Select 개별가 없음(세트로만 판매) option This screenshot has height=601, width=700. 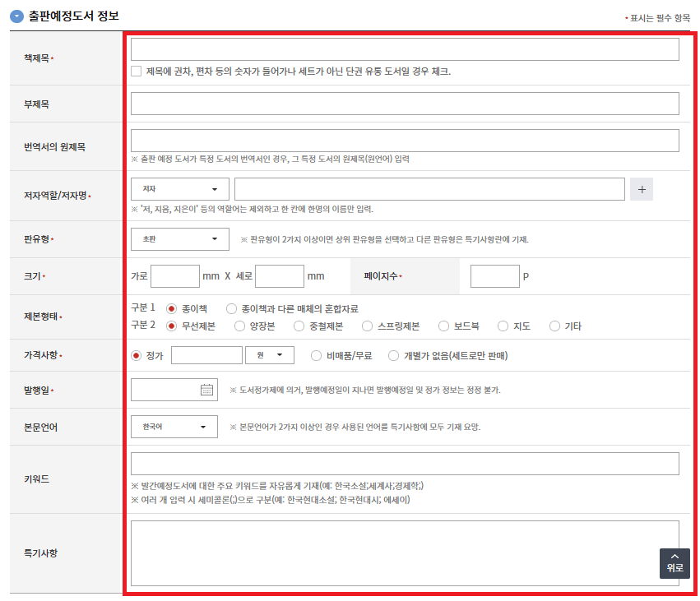click(393, 356)
